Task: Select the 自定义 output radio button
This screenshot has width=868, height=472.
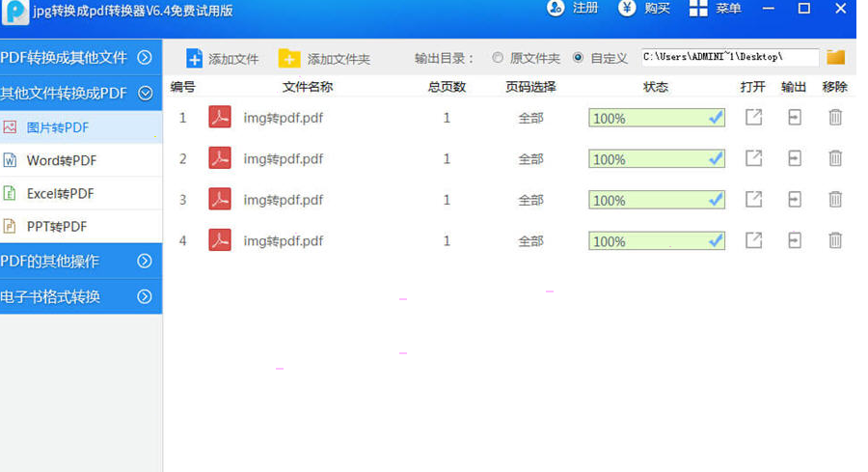Action: pyautogui.click(x=578, y=57)
